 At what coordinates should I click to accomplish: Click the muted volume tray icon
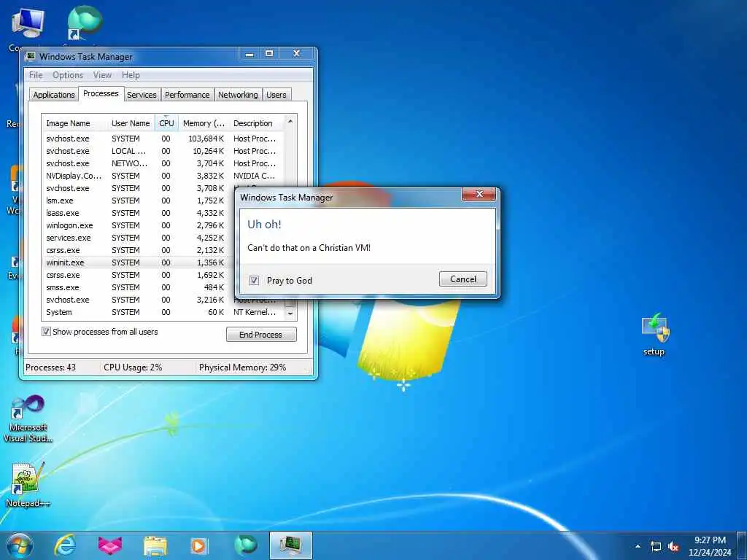673,547
